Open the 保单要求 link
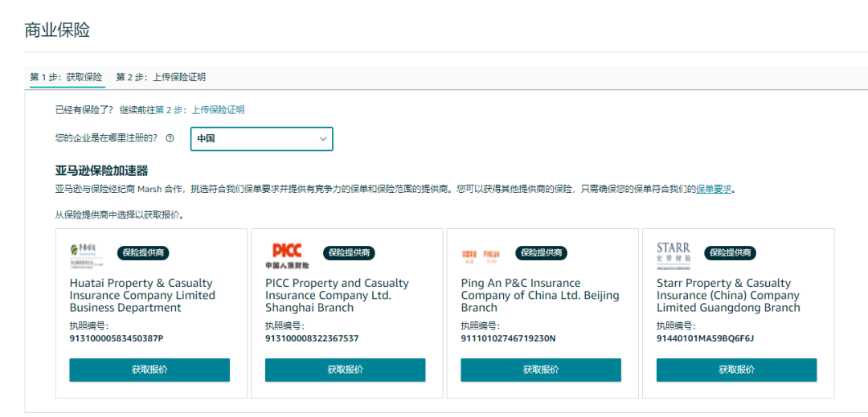This screenshot has width=868, height=417. 714,189
